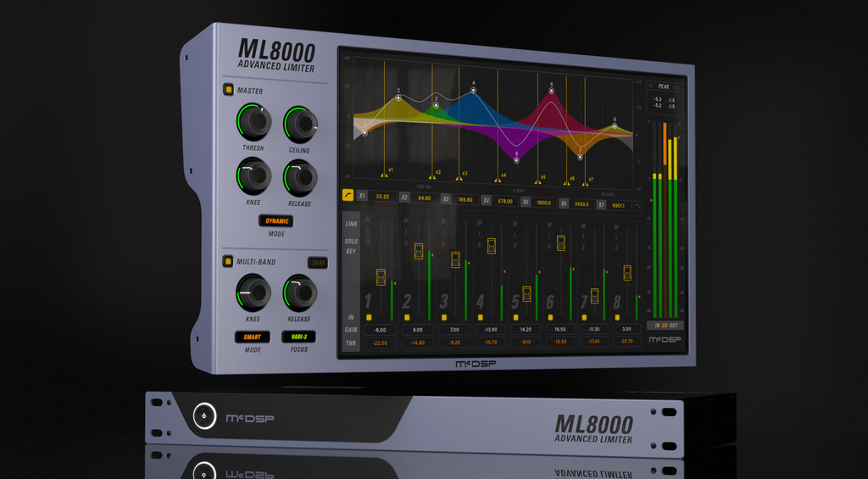868x479 pixels.
Task: Click the LINK row label
Action: point(352,224)
